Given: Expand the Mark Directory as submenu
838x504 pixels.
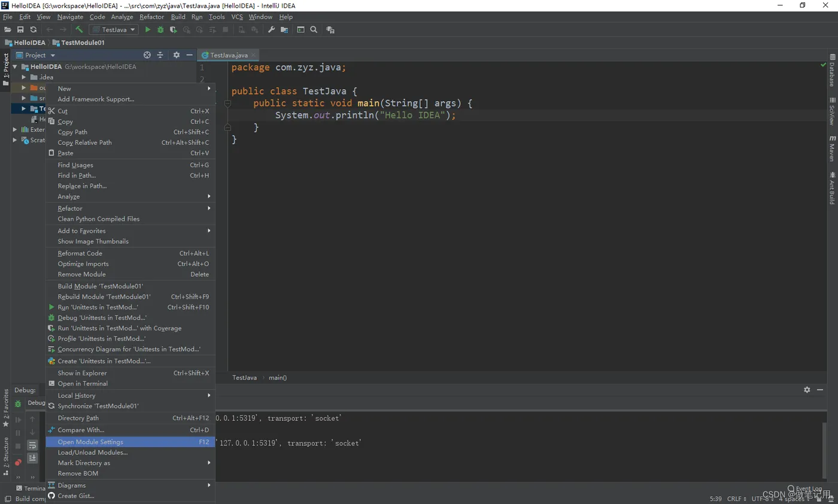Looking at the screenshot, I should coord(130,463).
